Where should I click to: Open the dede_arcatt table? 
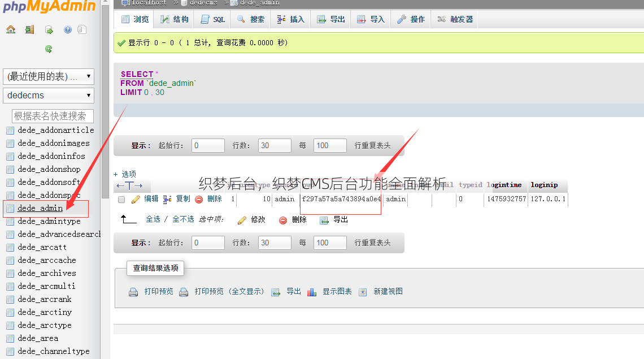coord(42,248)
